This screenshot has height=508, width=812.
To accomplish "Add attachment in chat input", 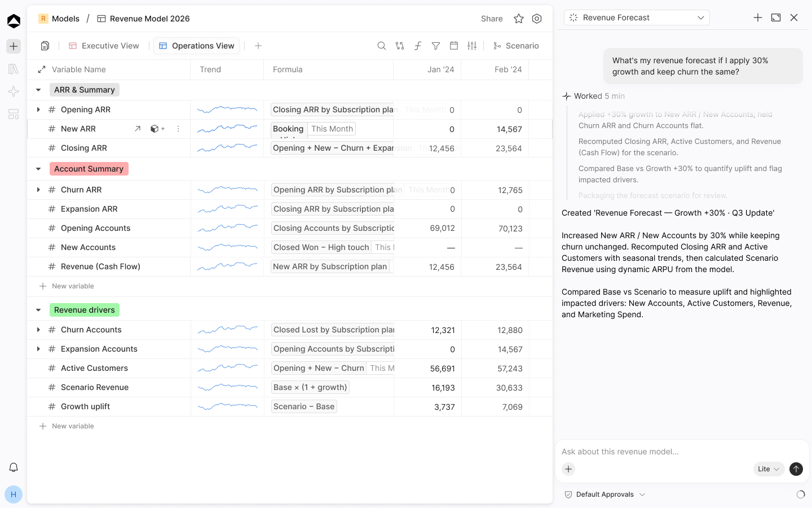I will pyautogui.click(x=568, y=469).
